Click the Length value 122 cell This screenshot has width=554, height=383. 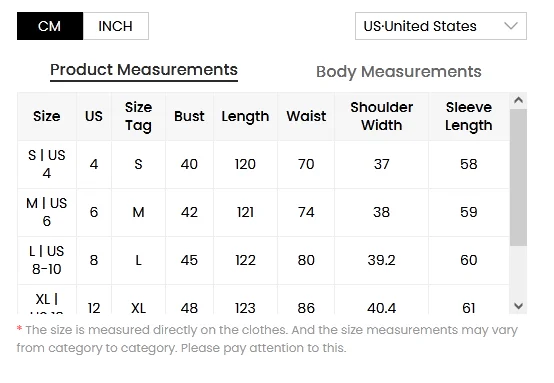pyautogui.click(x=245, y=260)
